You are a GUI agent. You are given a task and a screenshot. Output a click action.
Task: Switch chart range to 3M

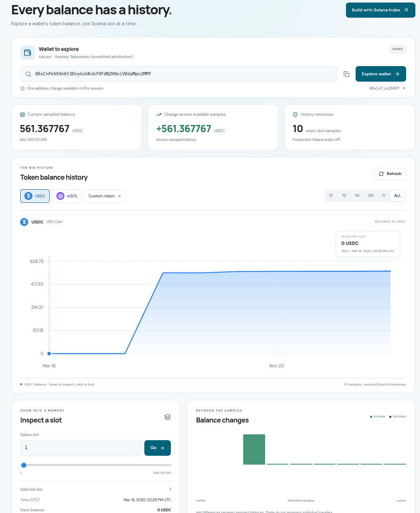[370, 196]
